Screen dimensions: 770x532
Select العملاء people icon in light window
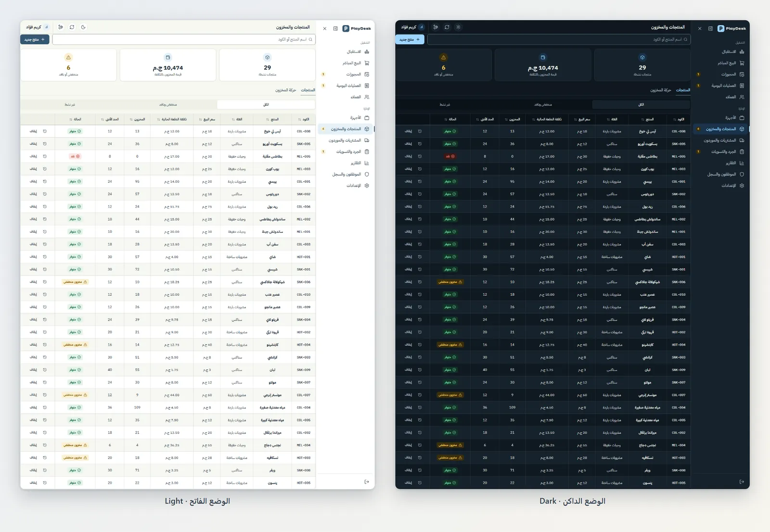[x=367, y=97]
